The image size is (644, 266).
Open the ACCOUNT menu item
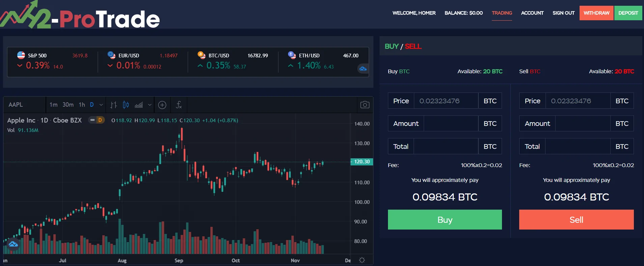(532, 13)
